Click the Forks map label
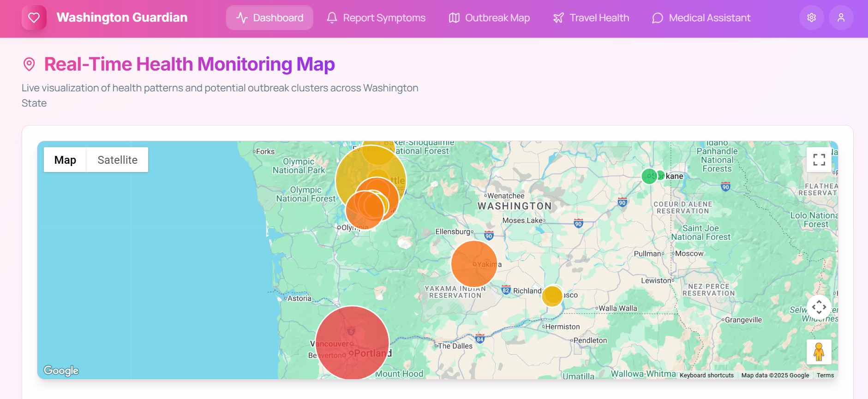The width and height of the screenshot is (868, 399). pyautogui.click(x=265, y=151)
